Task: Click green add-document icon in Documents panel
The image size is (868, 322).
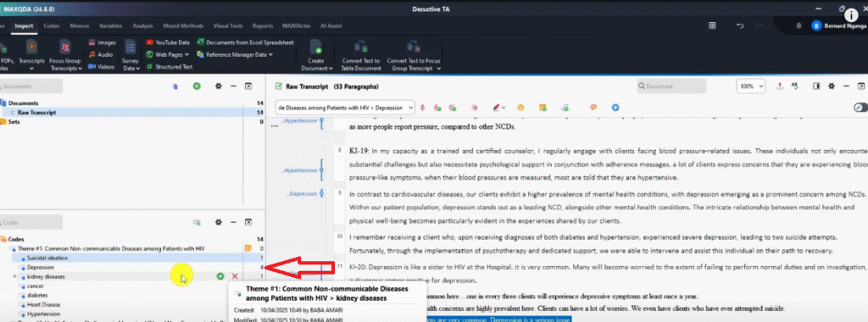Action: click(197, 86)
